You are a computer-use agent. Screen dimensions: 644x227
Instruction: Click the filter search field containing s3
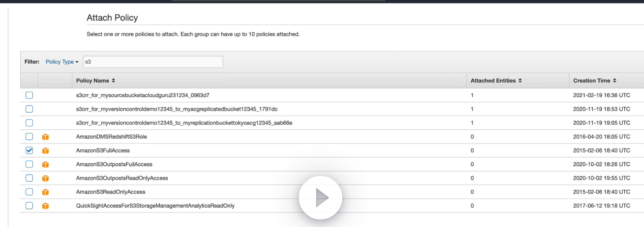[153, 62]
